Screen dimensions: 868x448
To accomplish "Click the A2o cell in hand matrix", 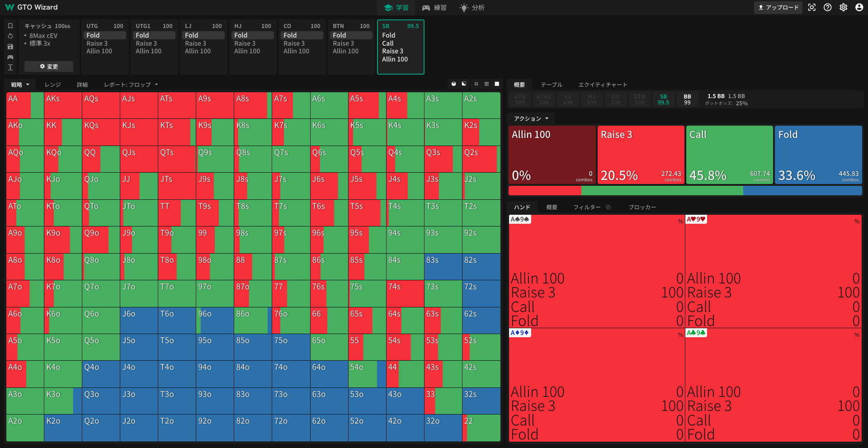I will point(25,428).
